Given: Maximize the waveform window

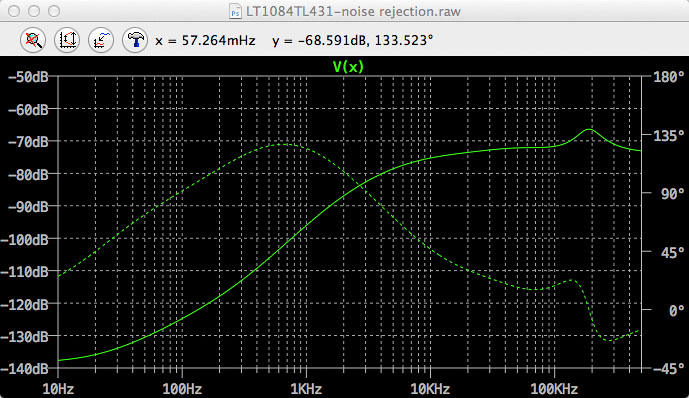Looking at the screenshot, I should click(x=54, y=11).
